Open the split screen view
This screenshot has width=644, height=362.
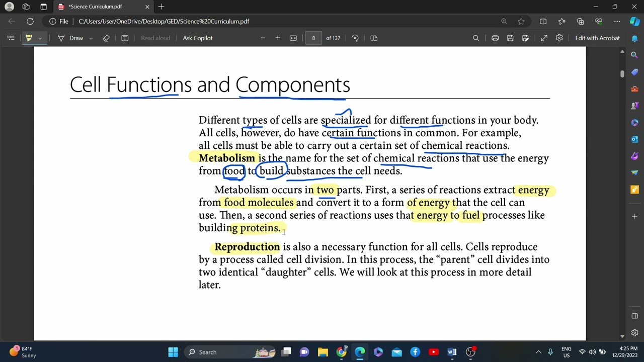click(543, 21)
